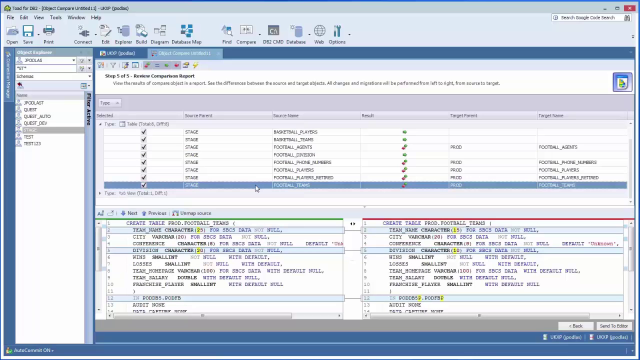Uncheck the FOOTBALL_DIVISION row checkbox

[x=144, y=155]
